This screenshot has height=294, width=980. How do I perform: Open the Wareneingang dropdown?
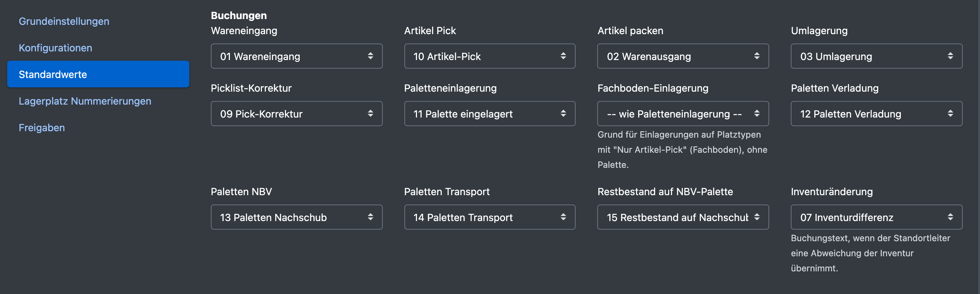(x=296, y=56)
